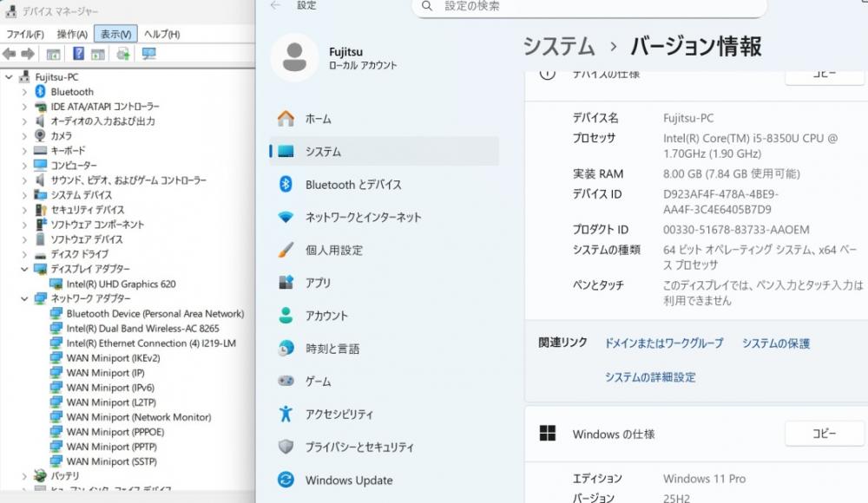Image resolution: width=868 pixels, height=503 pixels.
Task: Open Bluetooth とデバイス settings
Action: tap(385, 184)
